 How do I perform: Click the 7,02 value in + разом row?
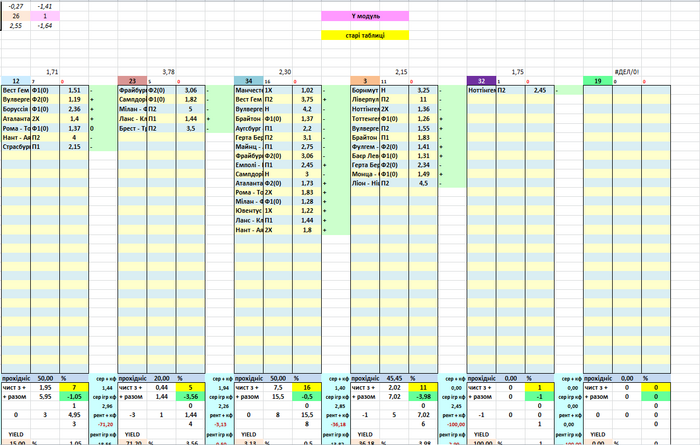tap(394, 396)
